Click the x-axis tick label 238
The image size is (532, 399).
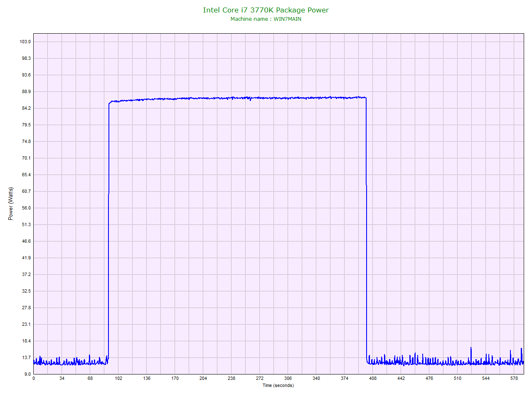232,378
